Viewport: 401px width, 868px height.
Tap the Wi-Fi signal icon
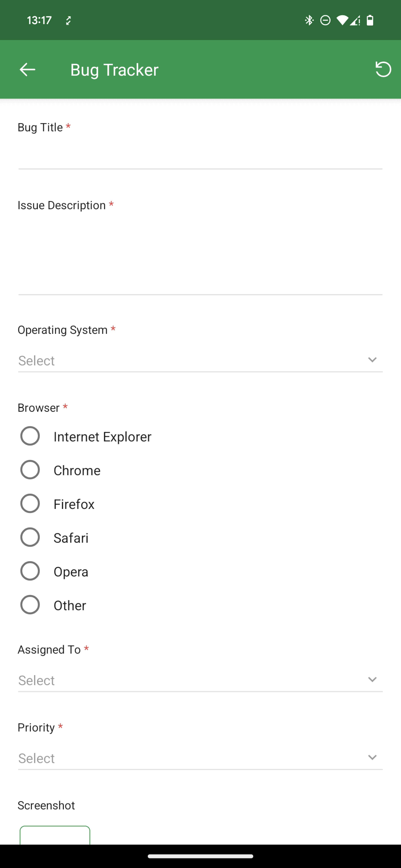click(342, 21)
